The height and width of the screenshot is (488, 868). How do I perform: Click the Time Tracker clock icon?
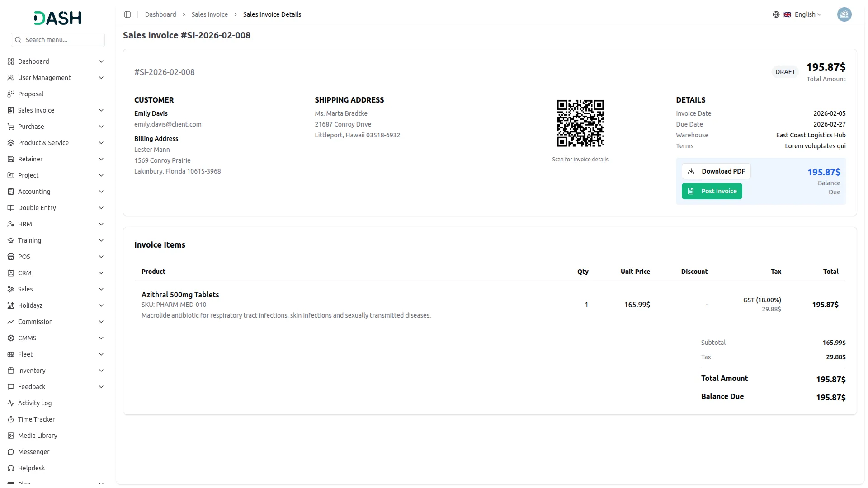11,419
